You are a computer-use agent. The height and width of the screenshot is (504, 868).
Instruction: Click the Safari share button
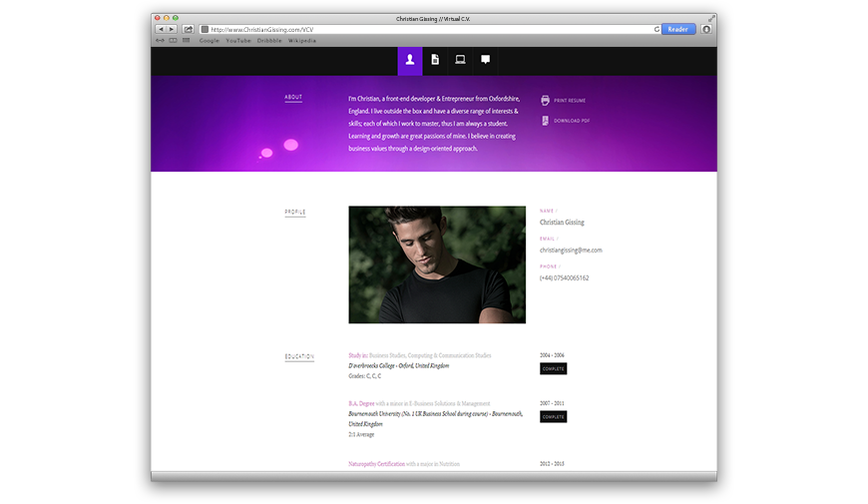188,30
